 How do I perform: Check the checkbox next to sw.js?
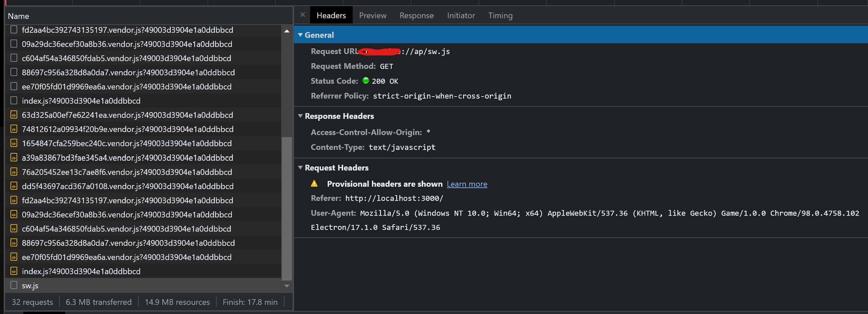pyautogui.click(x=13, y=285)
